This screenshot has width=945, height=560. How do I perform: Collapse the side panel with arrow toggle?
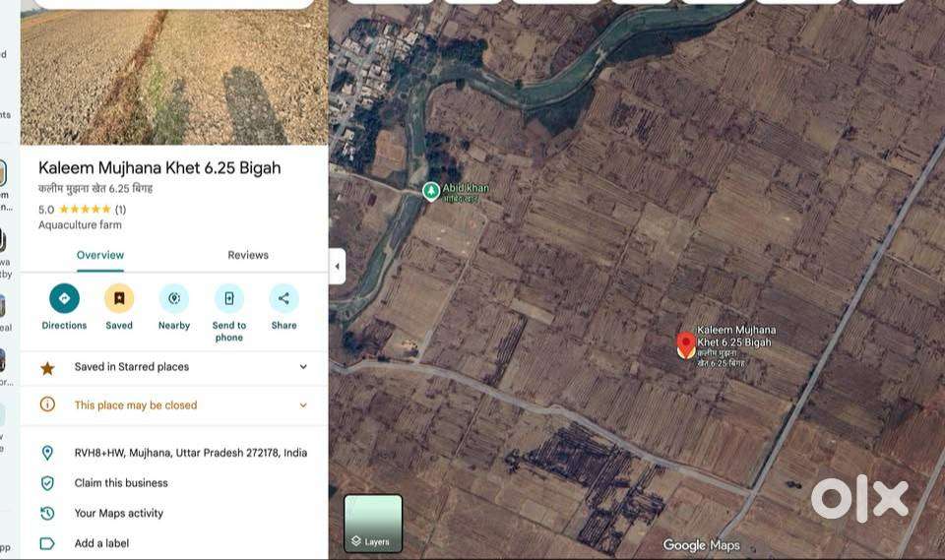tap(337, 266)
